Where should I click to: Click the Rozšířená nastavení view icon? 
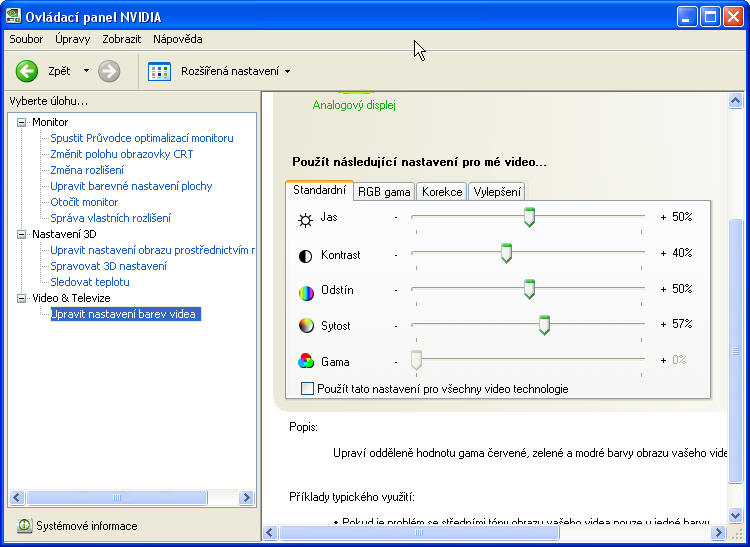click(x=159, y=71)
